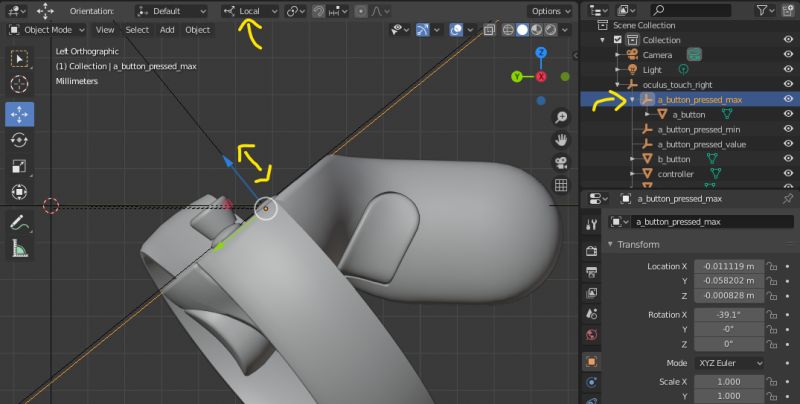Open the outliner filter dropdown
The height and width of the screenshot is (404, 800).
[x=766, y=10]
